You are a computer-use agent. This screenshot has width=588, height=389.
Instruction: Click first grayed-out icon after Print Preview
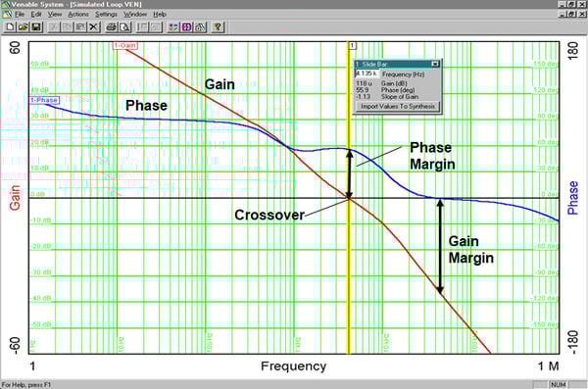(x=142, y=27)
